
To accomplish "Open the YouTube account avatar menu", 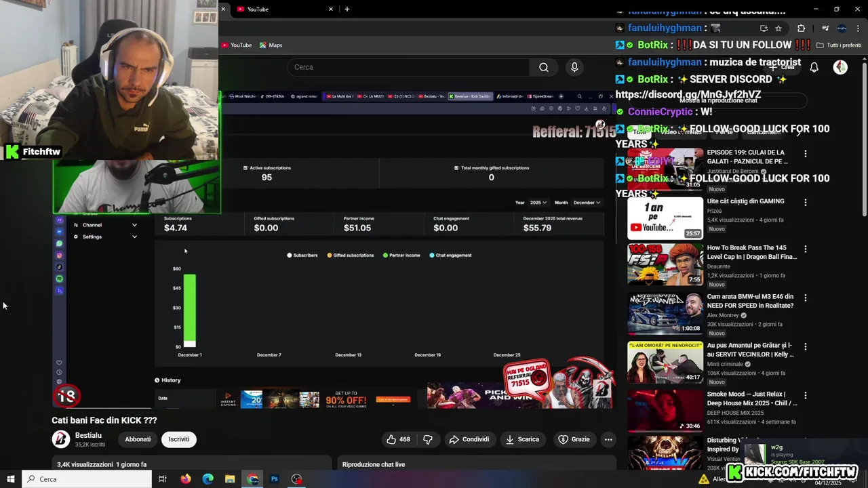I will 840,67.
